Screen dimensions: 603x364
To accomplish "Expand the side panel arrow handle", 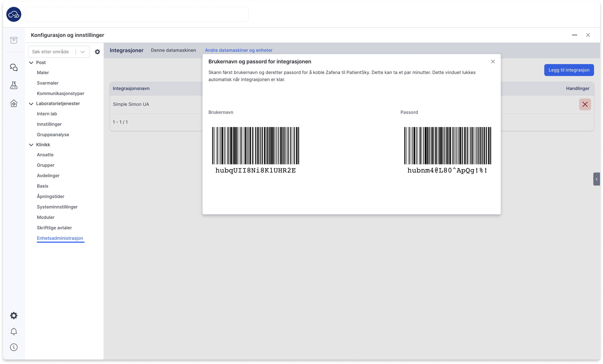I will (x=596, y=179).
